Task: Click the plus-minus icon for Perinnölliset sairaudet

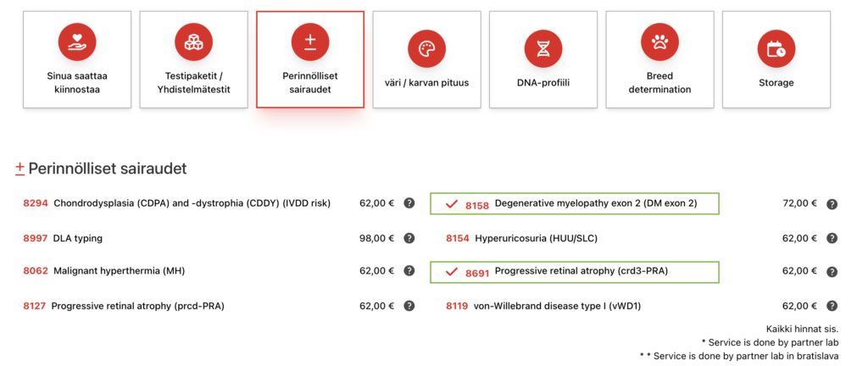Action: pos(309,39)
